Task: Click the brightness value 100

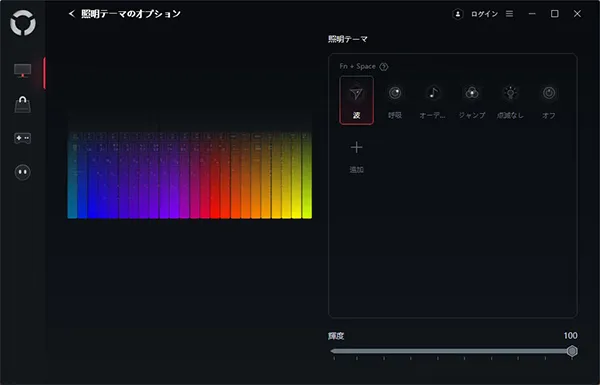Action: pos(570,336)
